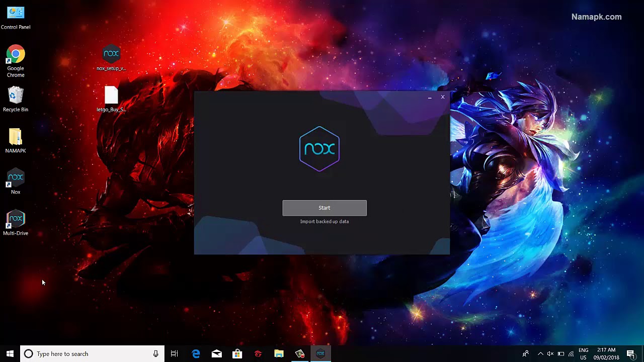Open the Windows Start menu
This screenshot has width=644, height=362.
(x=10, y=354)
